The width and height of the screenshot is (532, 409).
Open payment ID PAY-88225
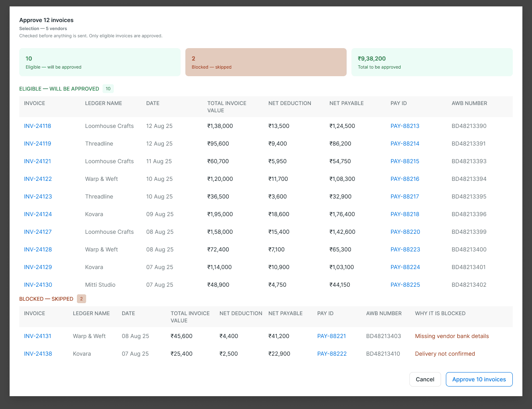click(x=405, y=285)
